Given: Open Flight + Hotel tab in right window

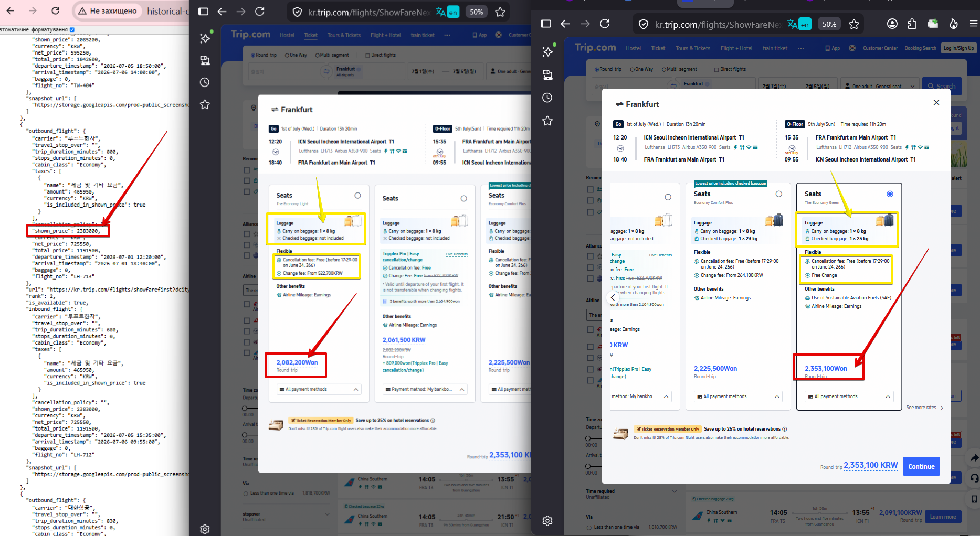Looking at the screenshot, I should click(736, 48).
